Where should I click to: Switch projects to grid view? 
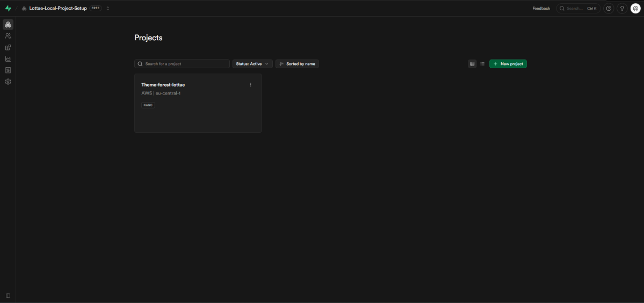point(472,64)
